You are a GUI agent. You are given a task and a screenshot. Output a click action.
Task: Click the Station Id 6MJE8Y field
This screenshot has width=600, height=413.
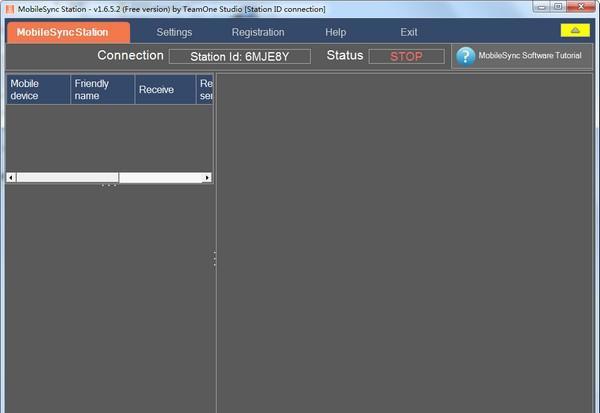pyautogui.click(x=240, y=56)
